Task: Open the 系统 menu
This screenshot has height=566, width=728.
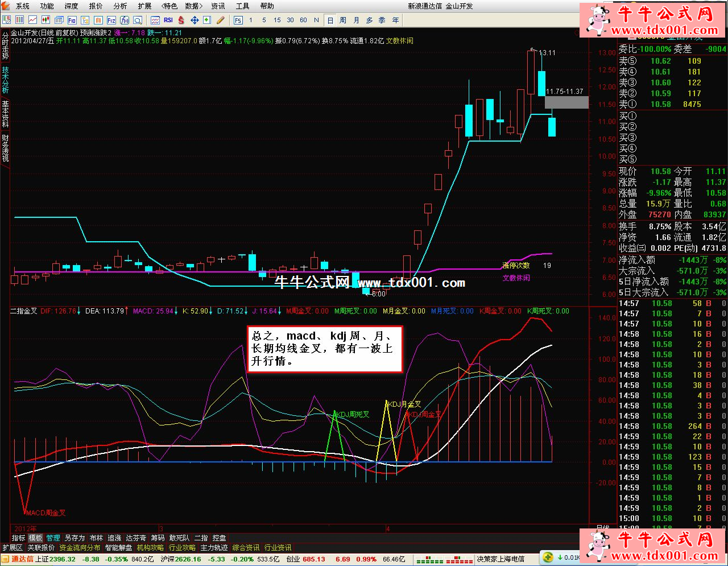Action: [23, 6]
